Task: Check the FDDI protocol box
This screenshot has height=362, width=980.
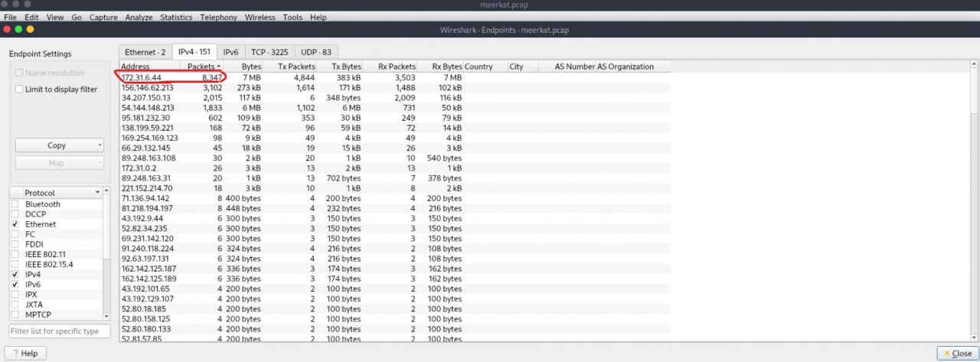Action: [x=15, y=244]
